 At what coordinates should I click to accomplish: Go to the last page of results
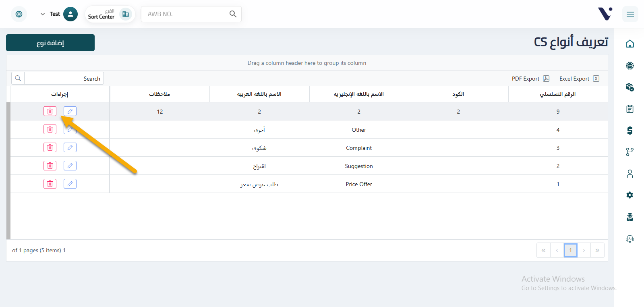(597, 250)
